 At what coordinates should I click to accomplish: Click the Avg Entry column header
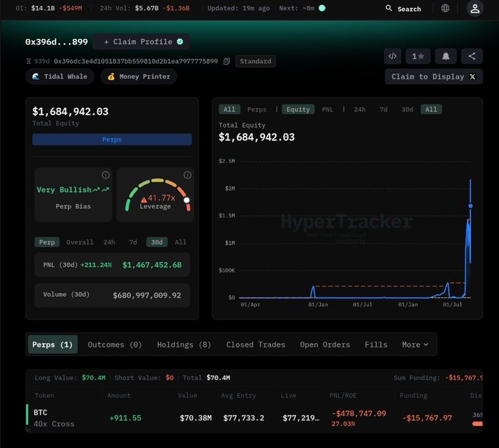pos(238,395)
